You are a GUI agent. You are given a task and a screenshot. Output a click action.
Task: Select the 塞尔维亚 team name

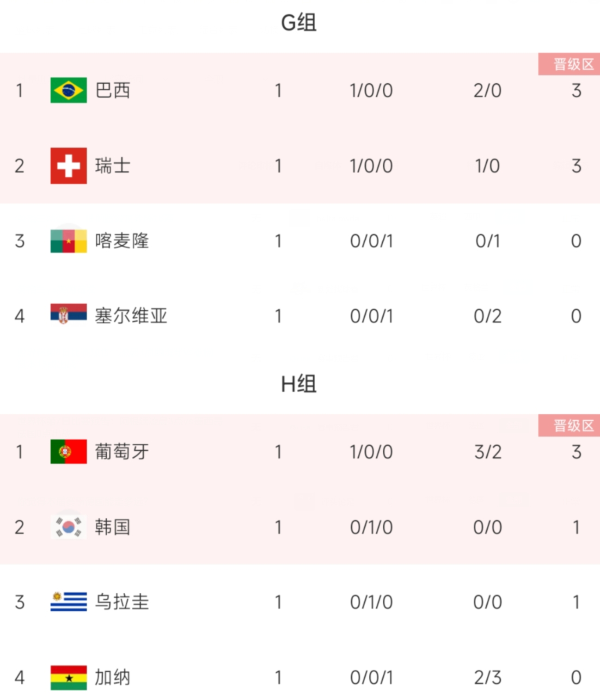point(131,316)
